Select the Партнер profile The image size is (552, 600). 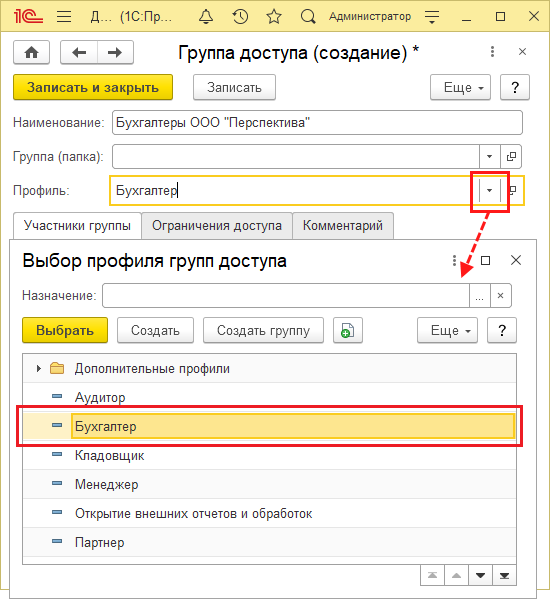coord(269,542)
